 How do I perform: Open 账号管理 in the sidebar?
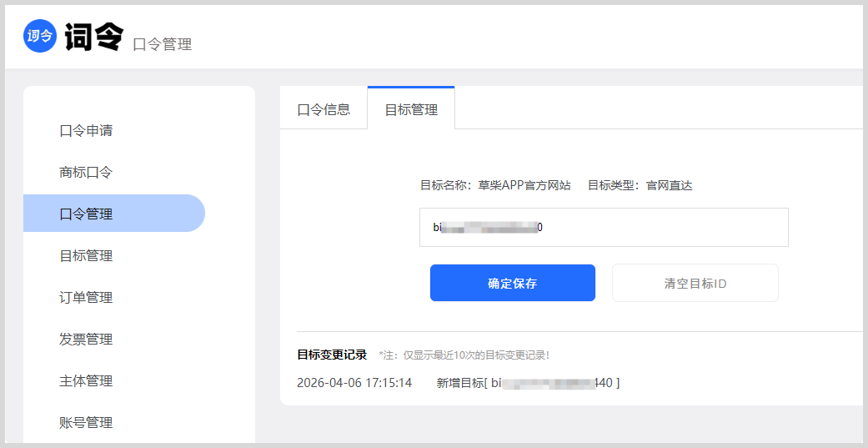(x=86, y=422)
